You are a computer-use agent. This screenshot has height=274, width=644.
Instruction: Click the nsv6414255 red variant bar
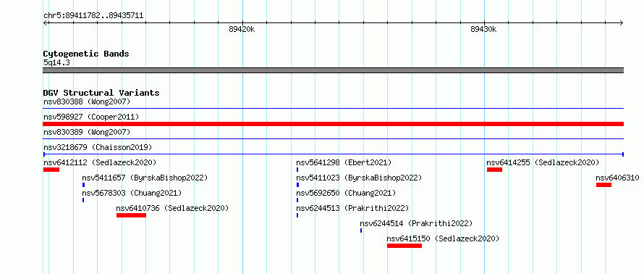click(x=494, y=170)
